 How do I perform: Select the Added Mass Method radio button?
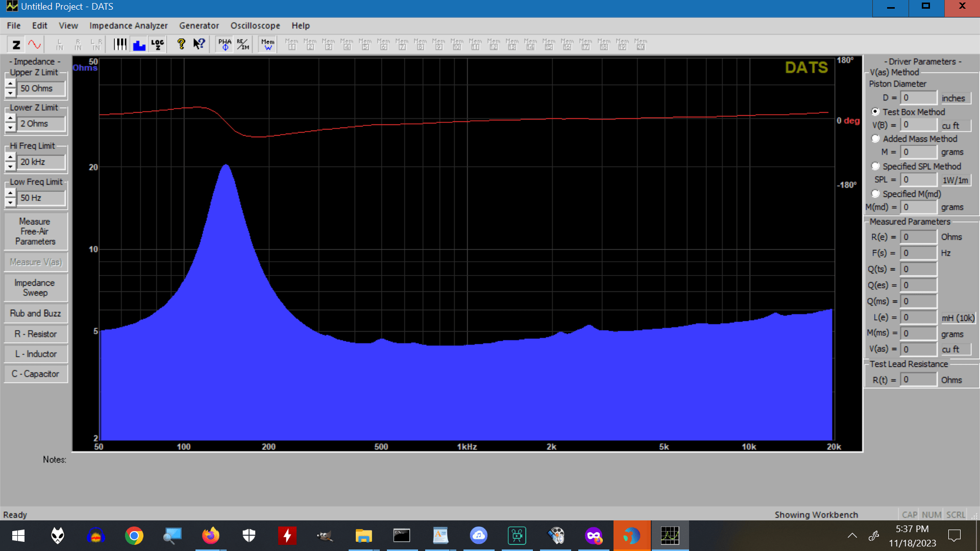876,139
